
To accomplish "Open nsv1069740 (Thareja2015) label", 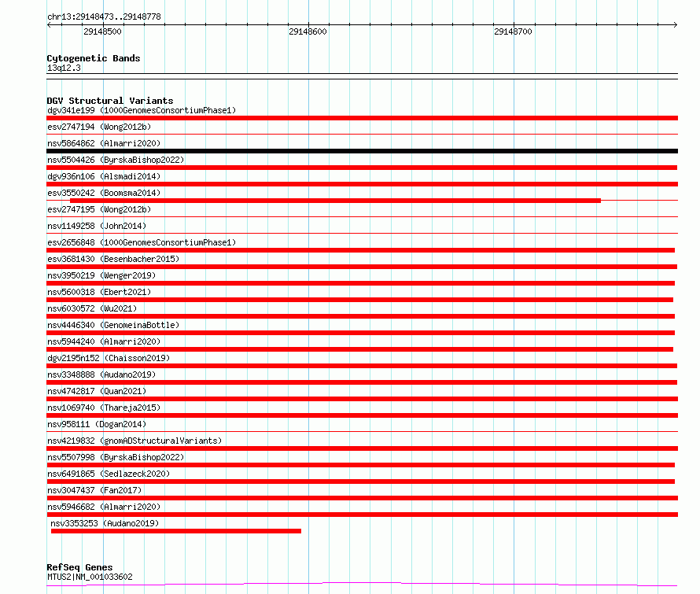I will 104,408.
